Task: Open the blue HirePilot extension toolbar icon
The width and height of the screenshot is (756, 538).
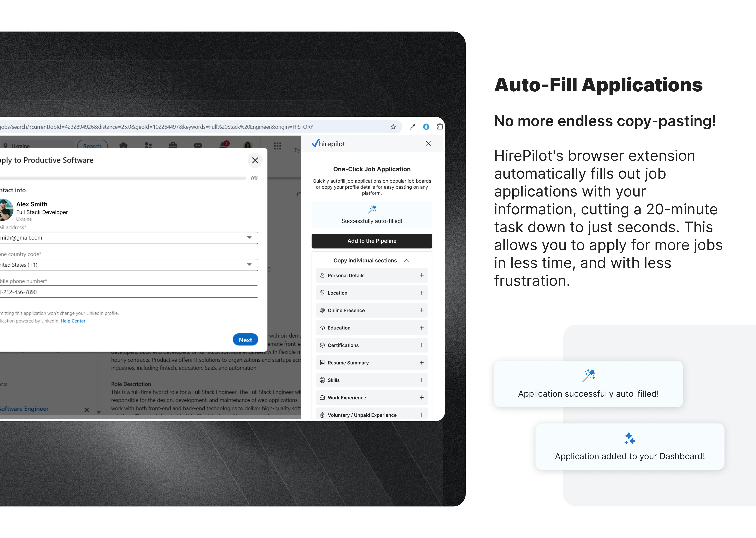Action: pyautogui.click(x=426, y=127)
